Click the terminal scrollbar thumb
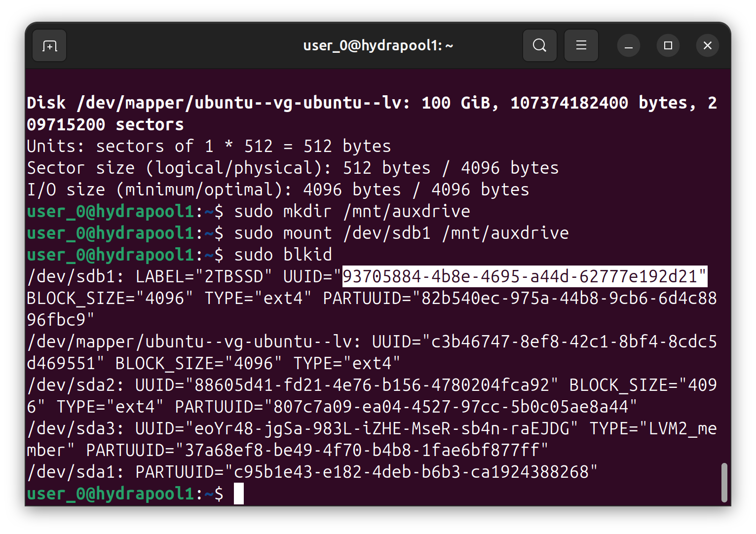The height and width of the screenshot is (534, 756). pyautogui.click(x=724, y=482)
